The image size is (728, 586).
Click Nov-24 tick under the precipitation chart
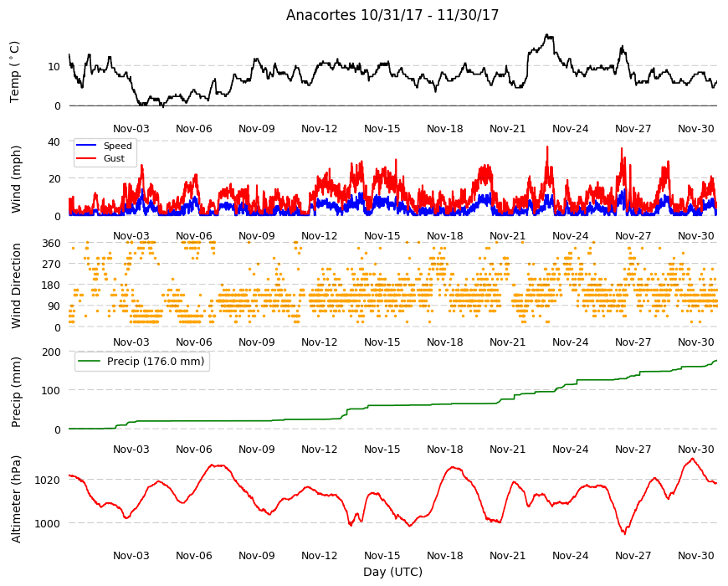coord(570,449)
